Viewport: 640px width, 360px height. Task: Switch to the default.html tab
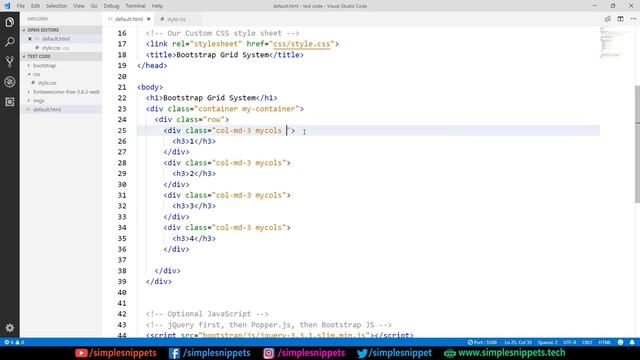coord(129,19)
